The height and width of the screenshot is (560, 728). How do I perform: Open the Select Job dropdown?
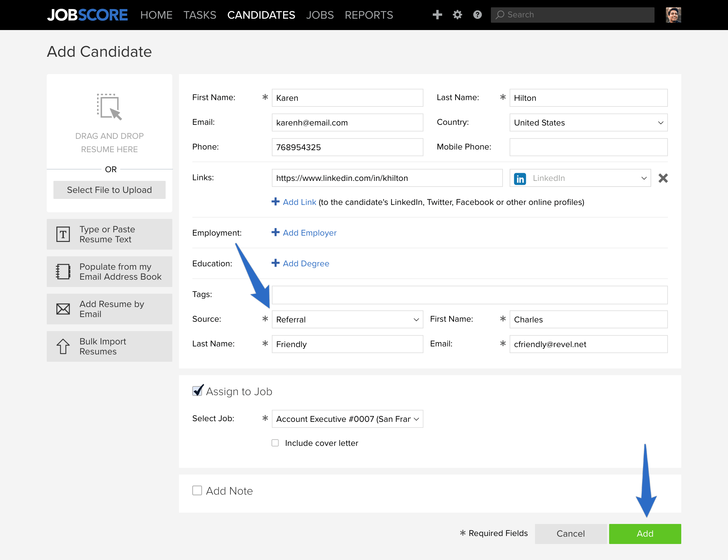click(347, 419)
